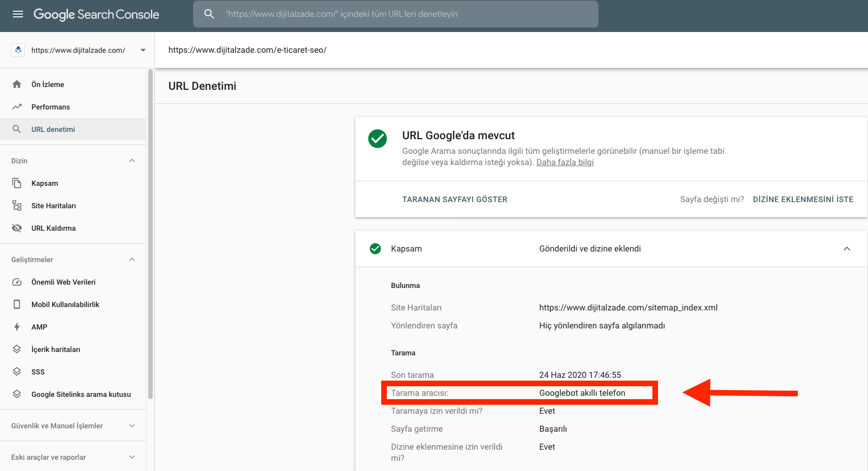Open the Daha fazla bilgi link
Screen dimensions: 868x471
click(565, 162)
